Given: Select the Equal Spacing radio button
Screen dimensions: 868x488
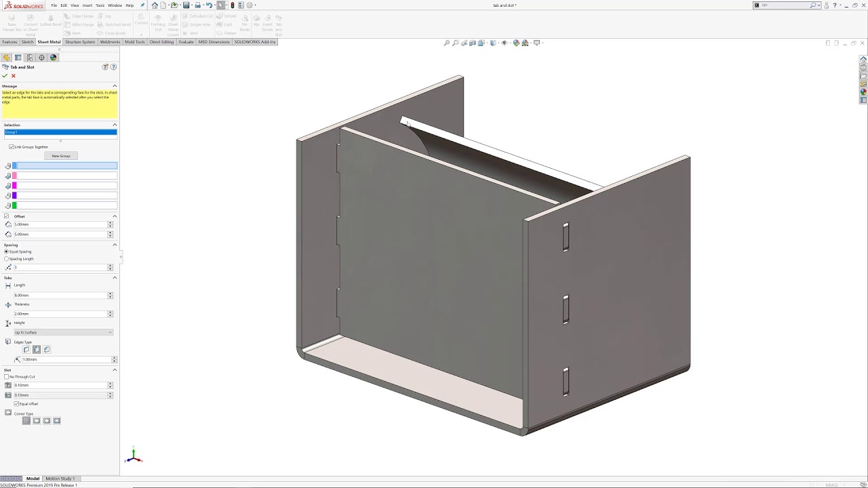Looking at the screenshot, I should pyautogui.click(x=7, y=251).
